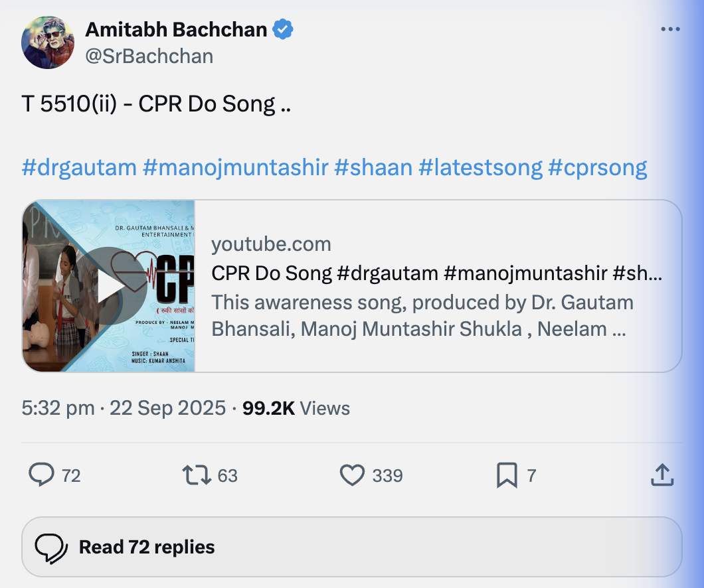The height and width of the screenshot is (588, 704).
Task: Open Read 72 replies
Action: point(146,547)
